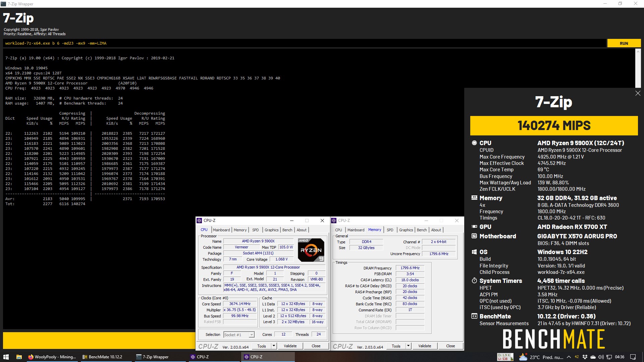Show hidden system tray icons
The width and height of the screenshot is (644, 362).
569,357
